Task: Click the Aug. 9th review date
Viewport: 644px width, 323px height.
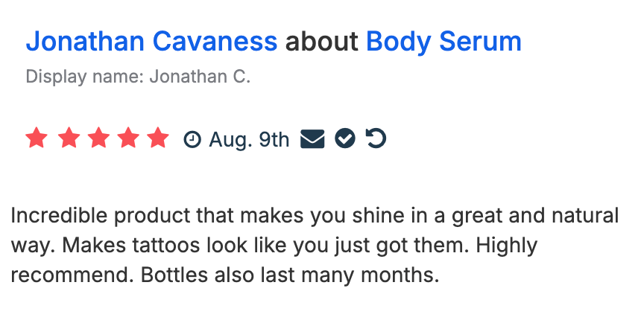Action: point(249,139)
